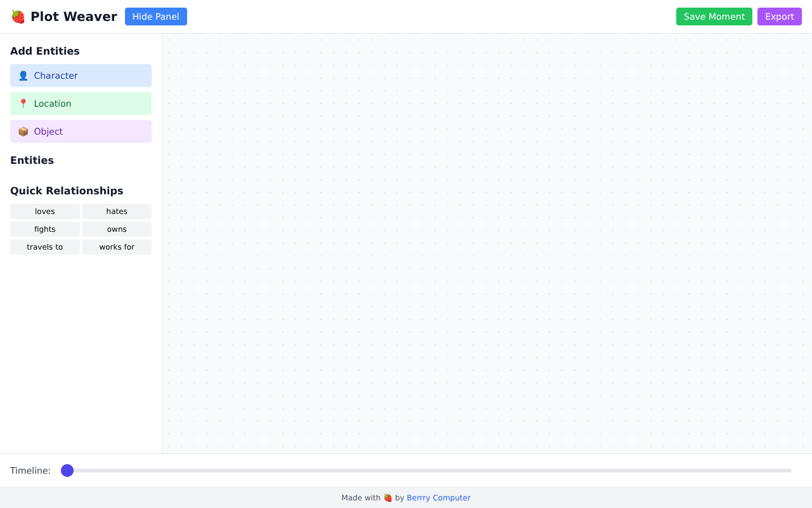
Task: Add a new Location entity
Action: tap(81, 104)
